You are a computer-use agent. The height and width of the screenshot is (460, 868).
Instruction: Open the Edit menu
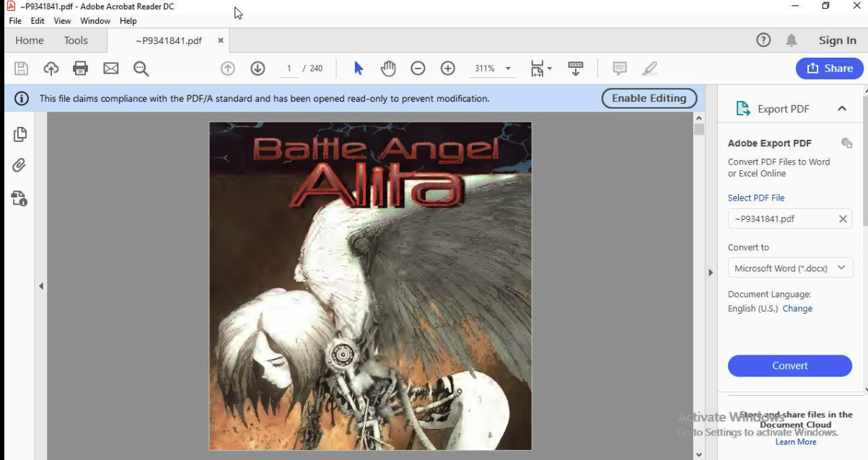click(38, 21)
